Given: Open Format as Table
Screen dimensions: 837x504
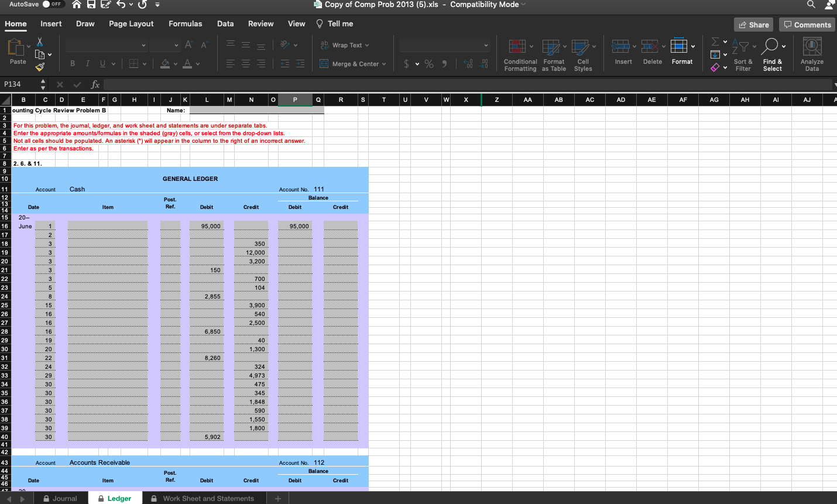Looking at the screenshot, I should point(554,56).
